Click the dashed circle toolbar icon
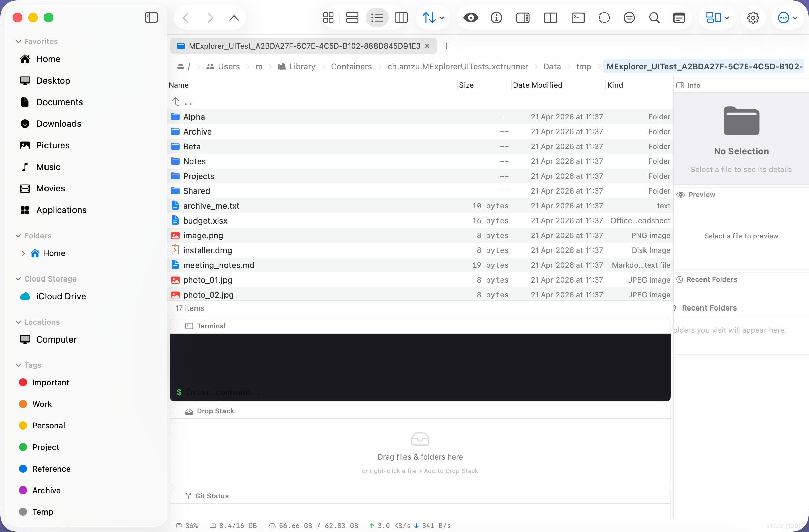Image resolution: width=809 pixels, height=532 pixels. (604, 18)
